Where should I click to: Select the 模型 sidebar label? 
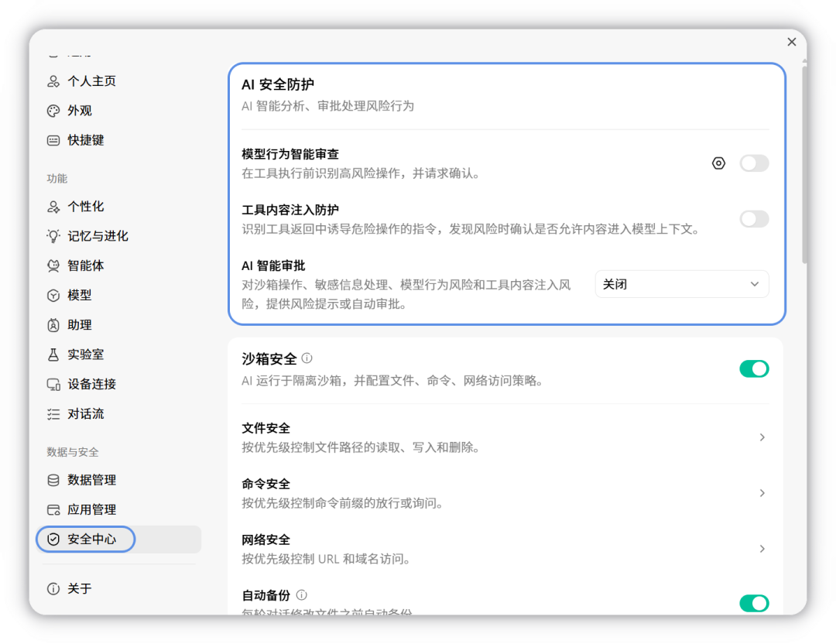tap(80, 296)
